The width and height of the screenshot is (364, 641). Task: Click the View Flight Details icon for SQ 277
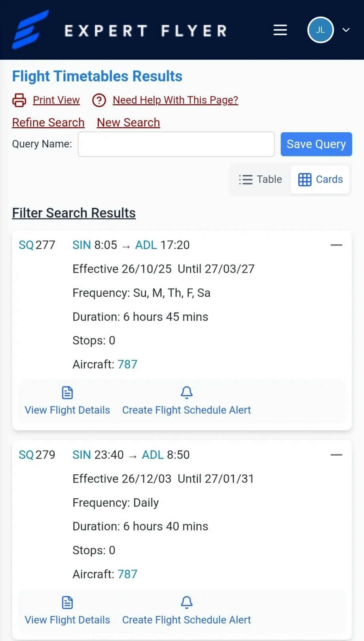point(67,392)
